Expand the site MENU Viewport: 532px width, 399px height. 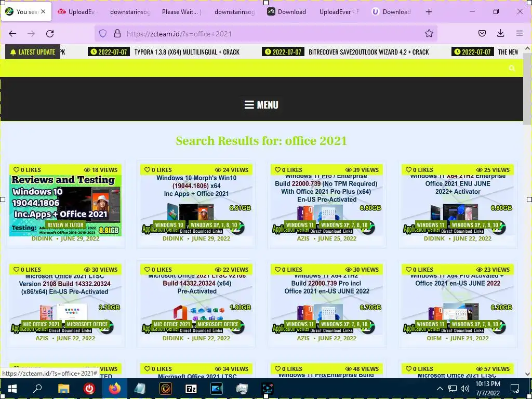click(x=261, y=105)
